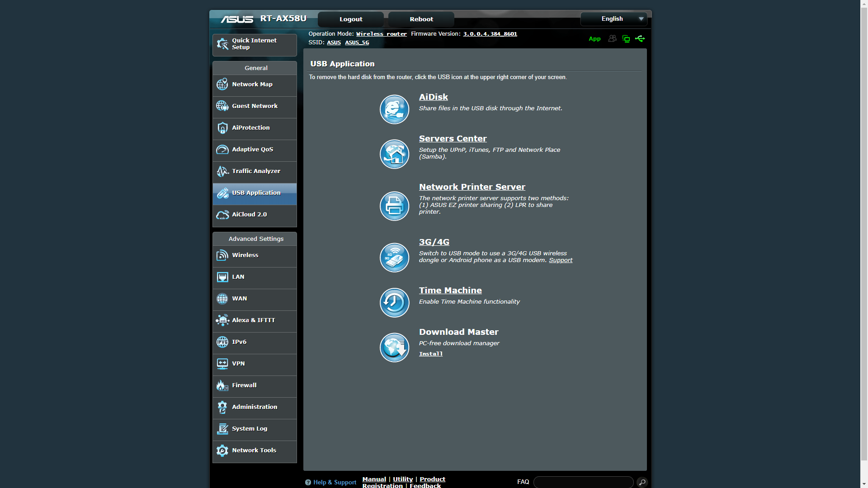Click Install link under Download Master
Viewport: 868px width, 488px height.
[430, 354]
